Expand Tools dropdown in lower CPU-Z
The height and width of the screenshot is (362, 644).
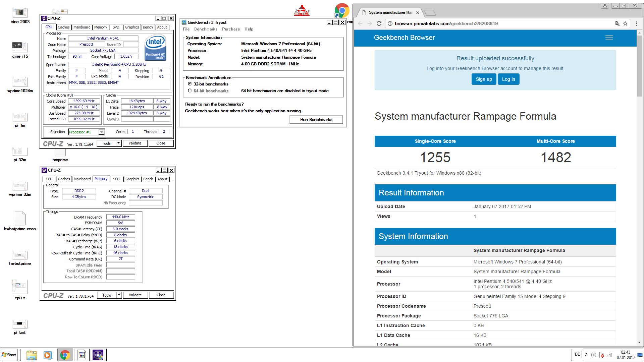tap(119, 295)
